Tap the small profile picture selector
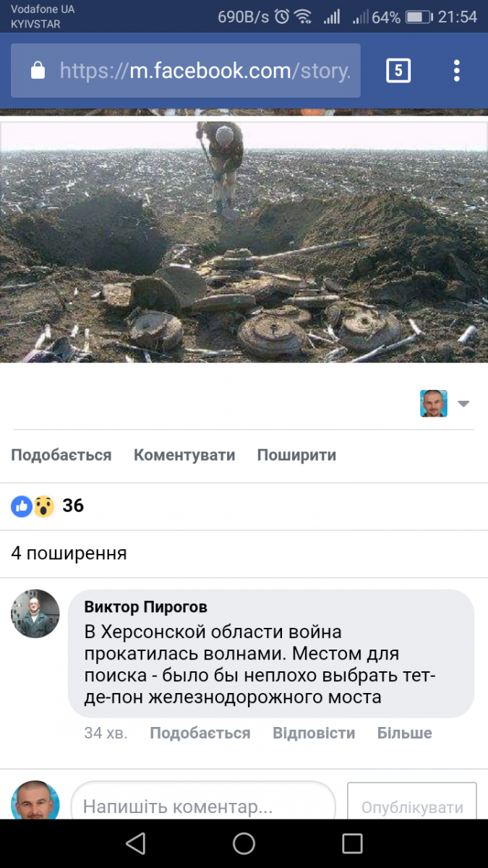Viewport: 488px width, 868px height. point(434,404)
